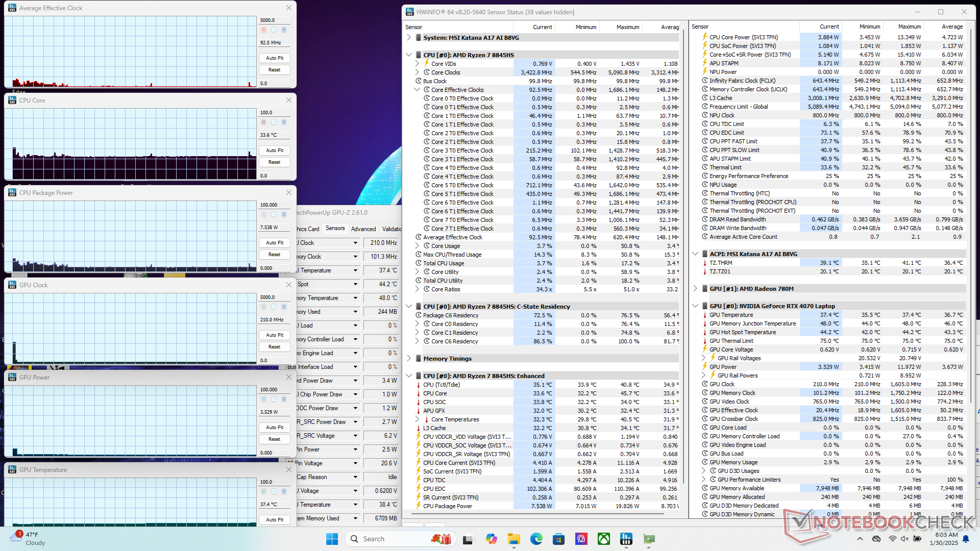This screenshot has width=980, height=551.
Task: Expand GPU AMD Radeon 780M group
Action: coord(695,288)
